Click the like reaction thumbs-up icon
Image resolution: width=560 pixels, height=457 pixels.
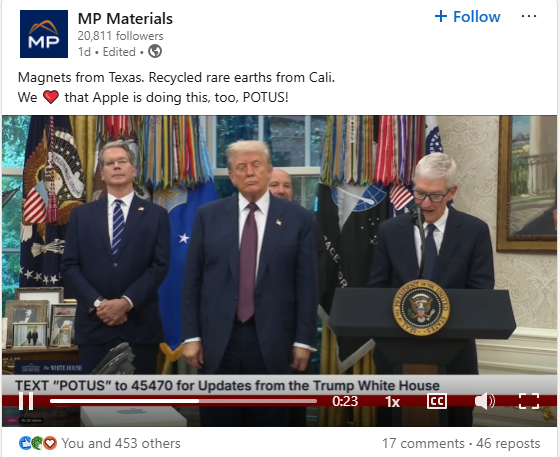click(25, 443)
